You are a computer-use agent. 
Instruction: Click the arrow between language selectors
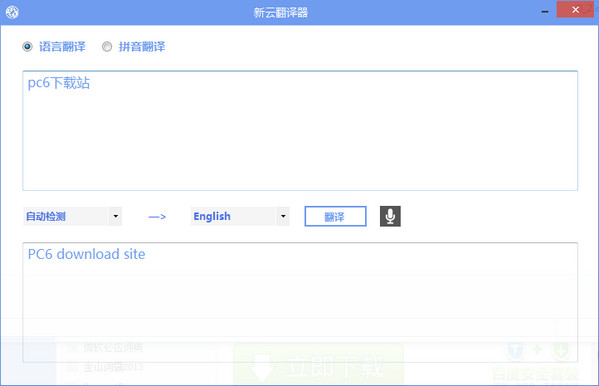tap(157, 217)
